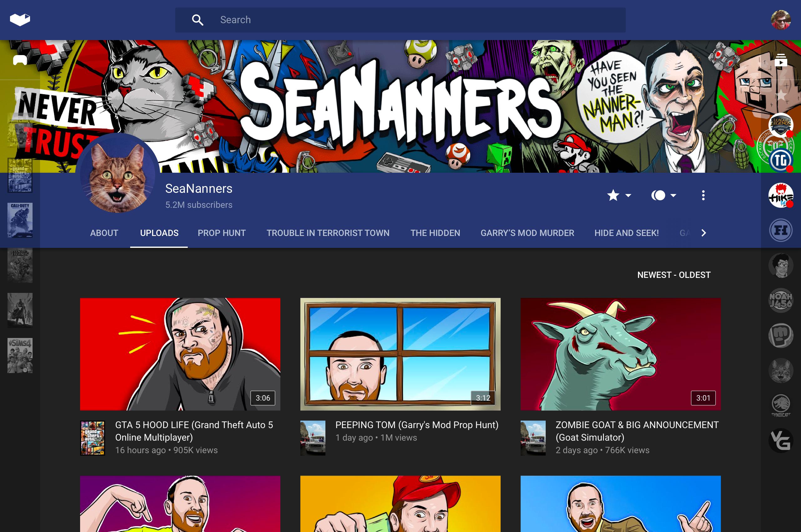Switch to the ABOUT tab
This screenshot has height=532, width=801.
[104, 233]
